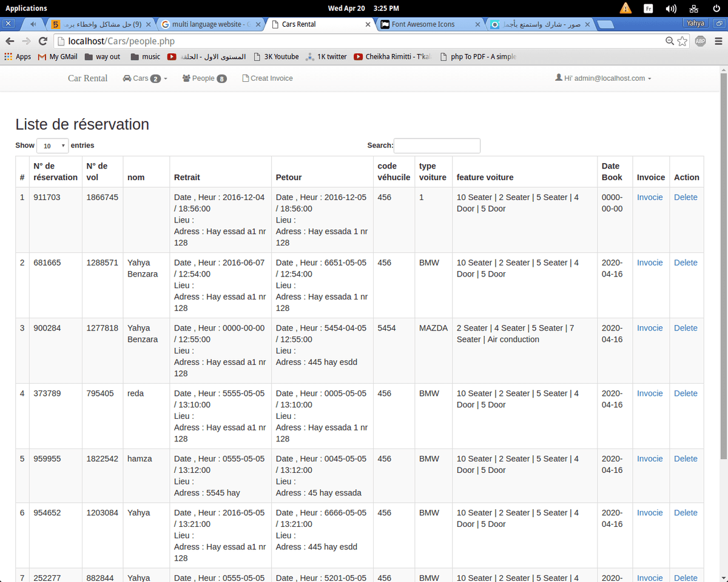Open the Apps bookmarks shortcut
Image resolution: width=728 pixels, height=582 pixels.
[18, 56]
